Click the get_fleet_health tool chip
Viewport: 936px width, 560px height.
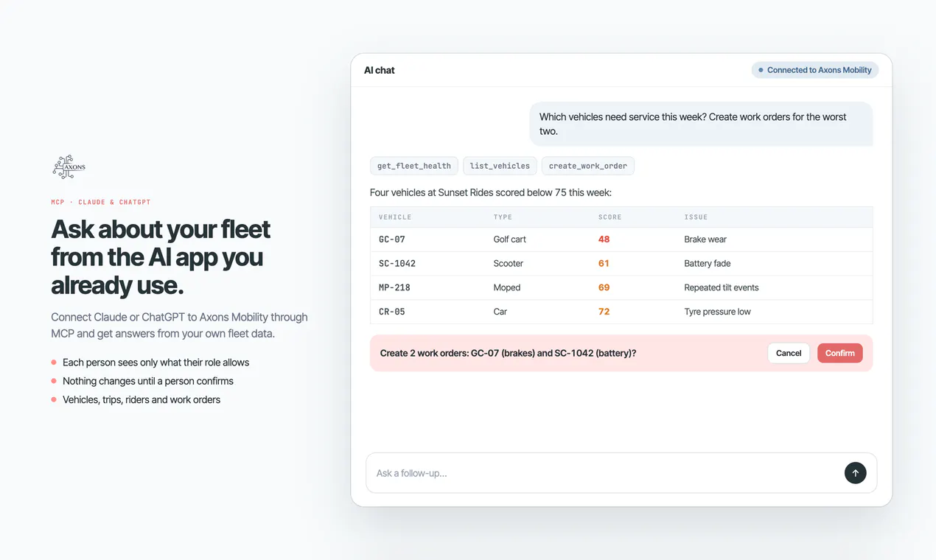click(414, 166)
